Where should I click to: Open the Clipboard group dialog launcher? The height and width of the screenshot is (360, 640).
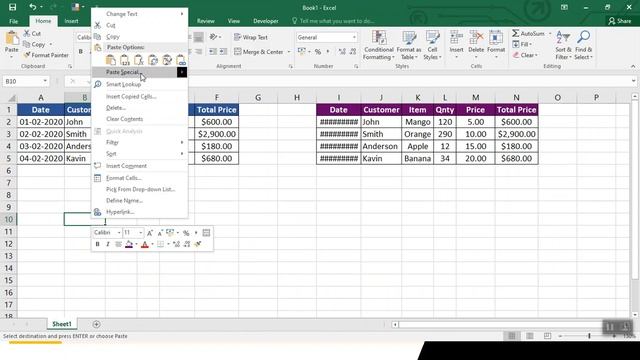tap(70, 66)
